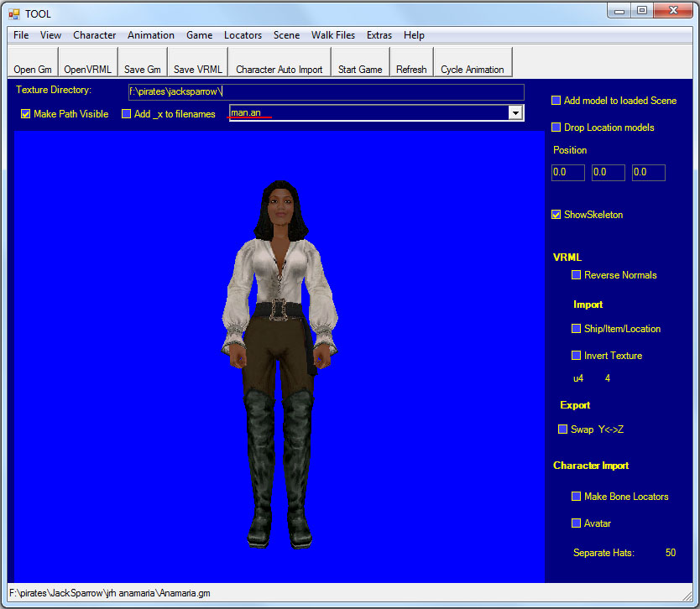The image size is (700, 609).
Task: Click the u4 label
Action: tap(578, 378)
